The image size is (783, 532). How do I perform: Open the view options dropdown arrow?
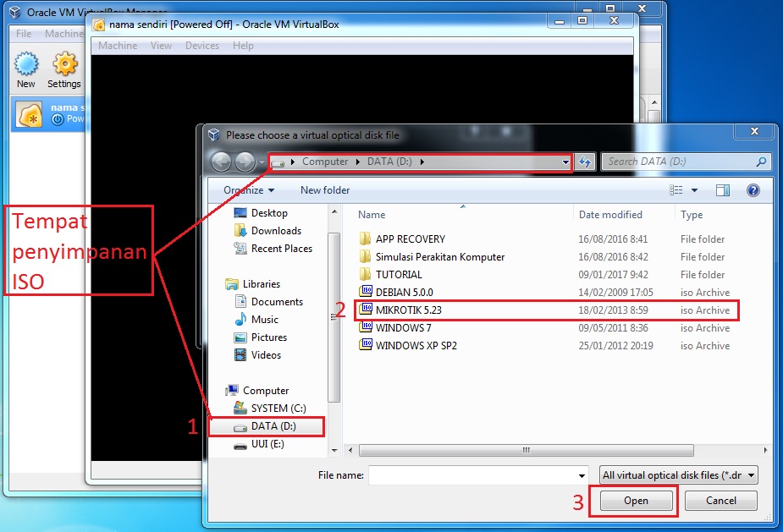pos(694,190)
